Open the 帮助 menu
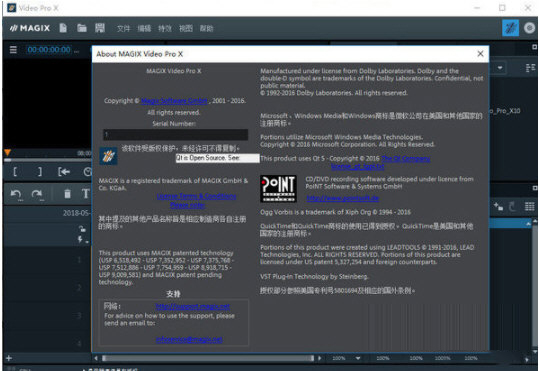This screenshot has width=539, height=371. [x=206, y=29]
